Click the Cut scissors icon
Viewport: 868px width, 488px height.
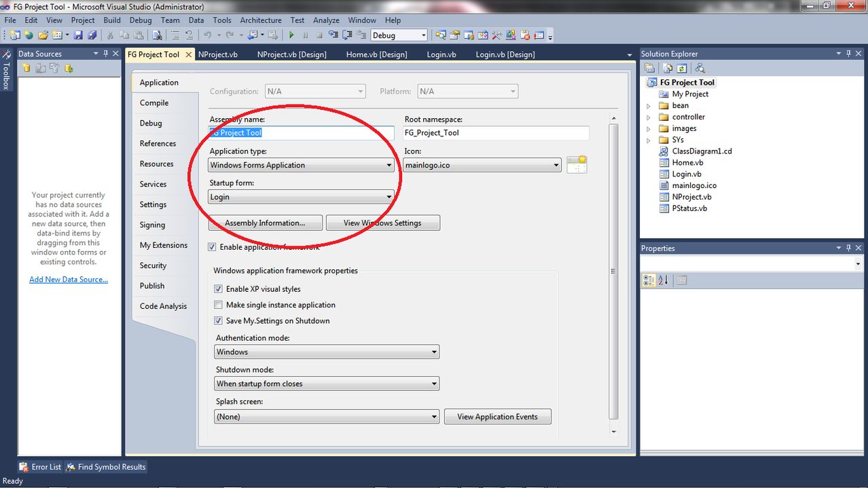110,35
